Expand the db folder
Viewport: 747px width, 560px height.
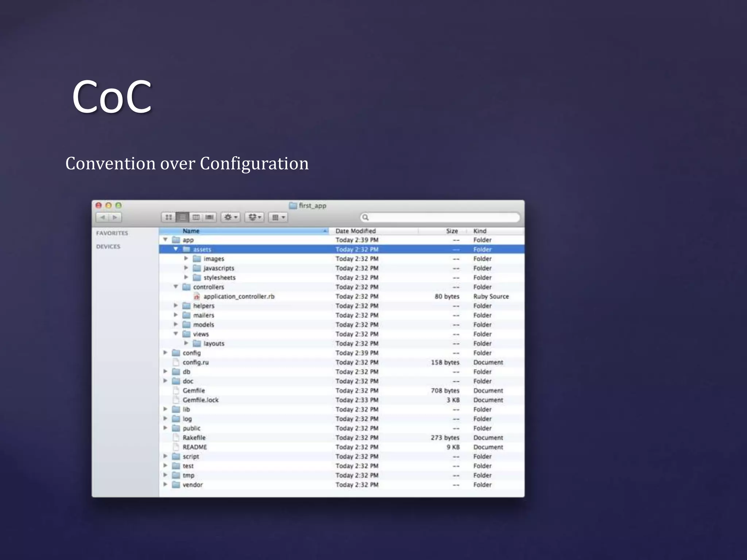[165, 372]
